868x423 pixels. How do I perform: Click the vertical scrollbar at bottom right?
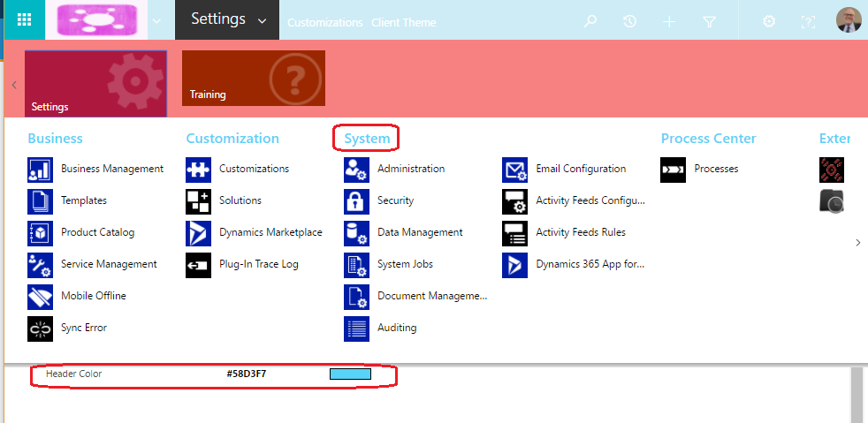pyautogui.click(x=855, y=393)
